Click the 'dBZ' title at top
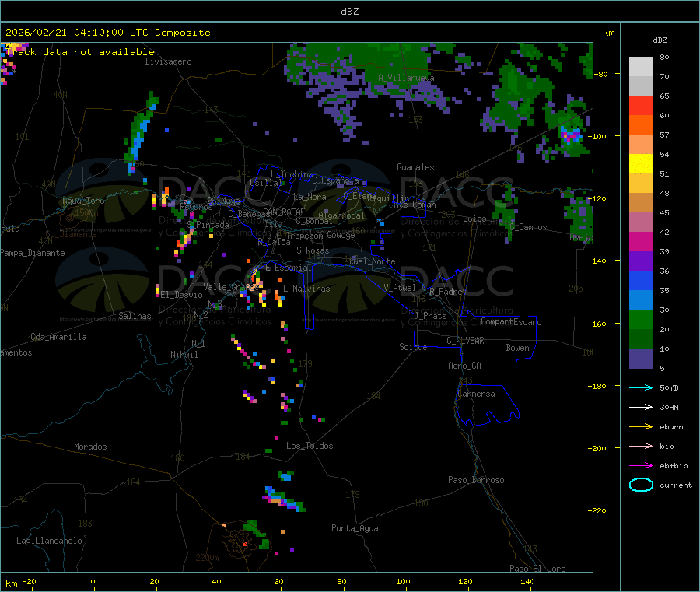 pyautogui.click(x=349, y=12)
